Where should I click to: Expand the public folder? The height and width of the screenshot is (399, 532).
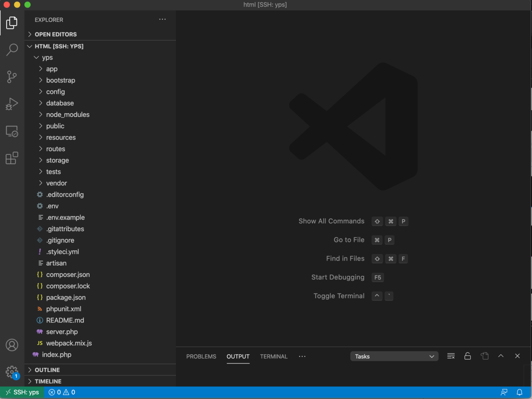point(100,126)
